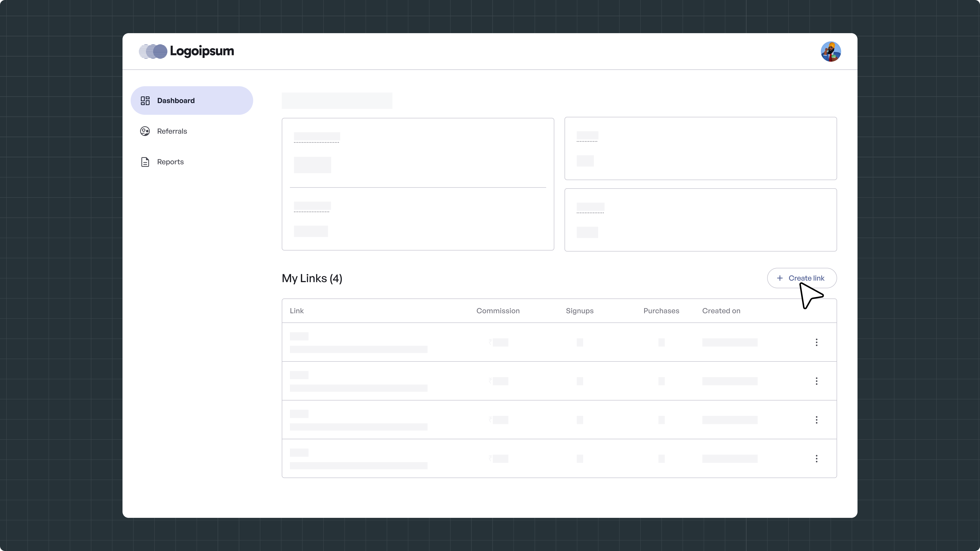Image resolution: width=980 pixels, height=551 pixels.
Task: Click the Dashboard grid icon in sidebar
Action: 145,101
